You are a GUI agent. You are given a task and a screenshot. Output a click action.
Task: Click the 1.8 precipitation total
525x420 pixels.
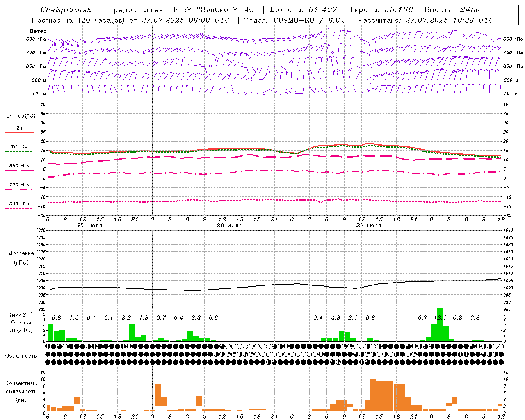point(144,318)
